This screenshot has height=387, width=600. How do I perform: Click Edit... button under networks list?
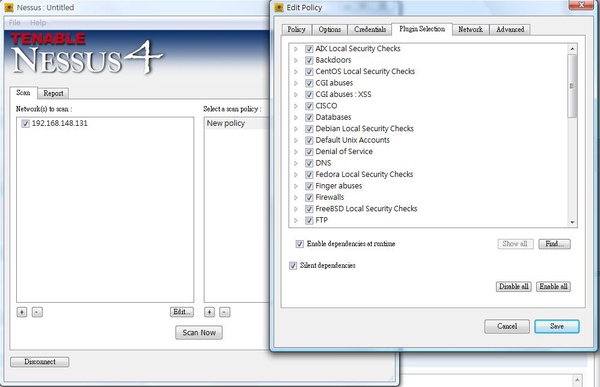(182, 312)
